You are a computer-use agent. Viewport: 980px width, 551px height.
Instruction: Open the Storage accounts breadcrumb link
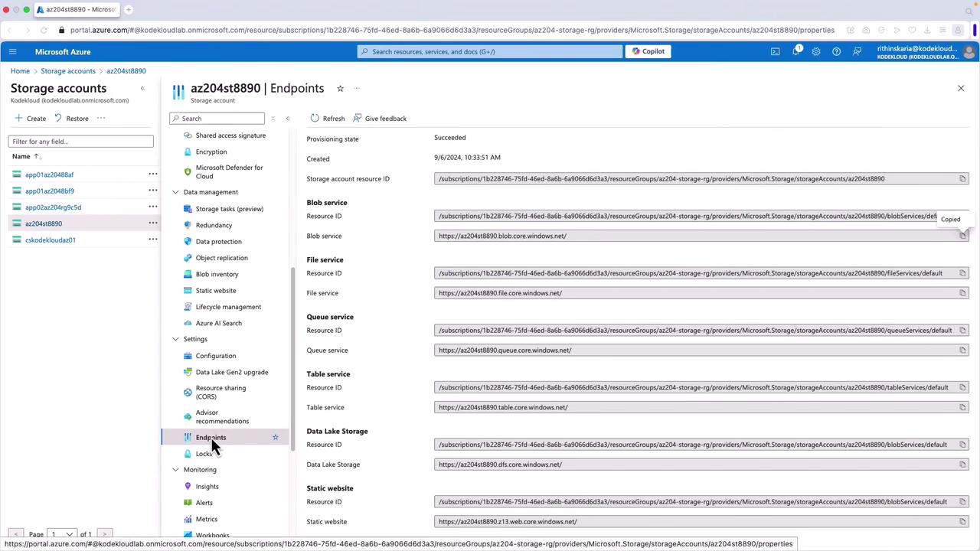pyautogui.click(x=68, y=71)
